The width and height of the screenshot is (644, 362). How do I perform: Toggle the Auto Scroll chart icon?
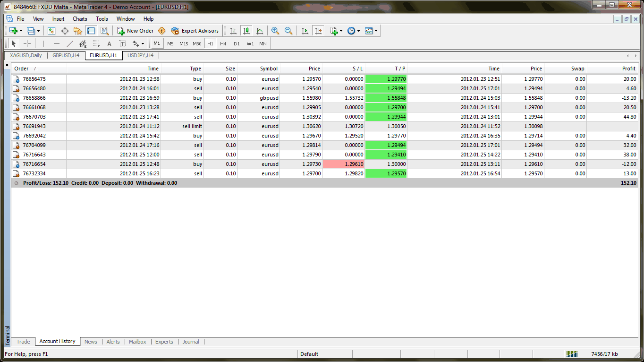coord(305,31)
